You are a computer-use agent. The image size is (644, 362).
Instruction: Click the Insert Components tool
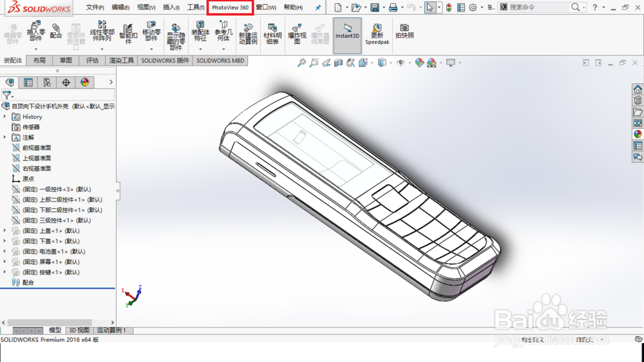point(35,32)
